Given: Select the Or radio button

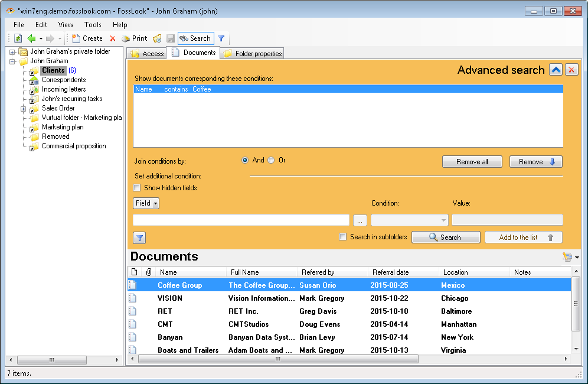Looking at the screenshot, I should [271, 160].
